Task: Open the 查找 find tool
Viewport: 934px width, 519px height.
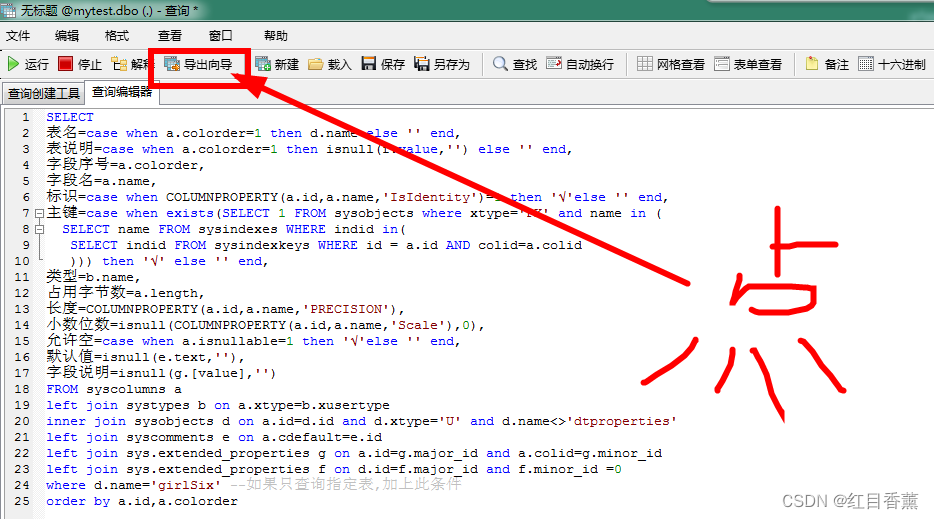Action: tap(515, 64)
